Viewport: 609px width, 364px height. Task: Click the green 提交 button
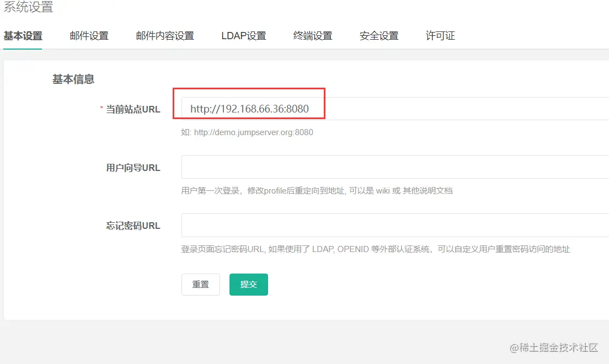click(x=249, y=285)
